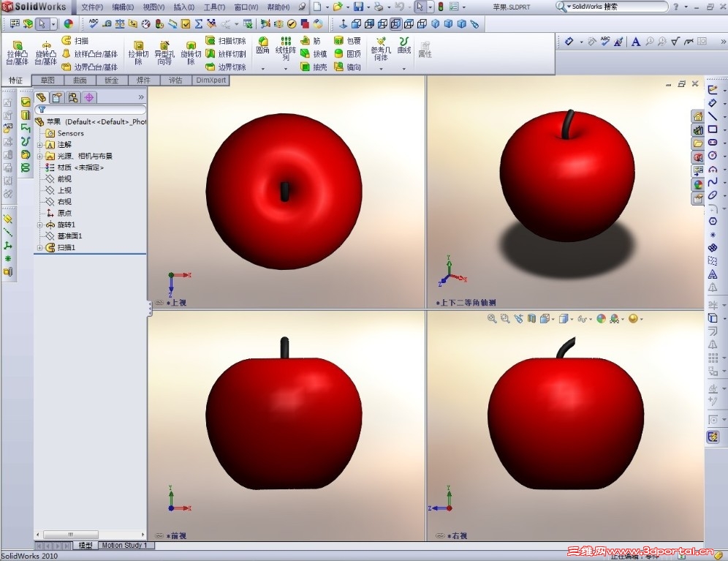
Task: Click the color wheel icon in top toolbar
Action: coord(68,23)
